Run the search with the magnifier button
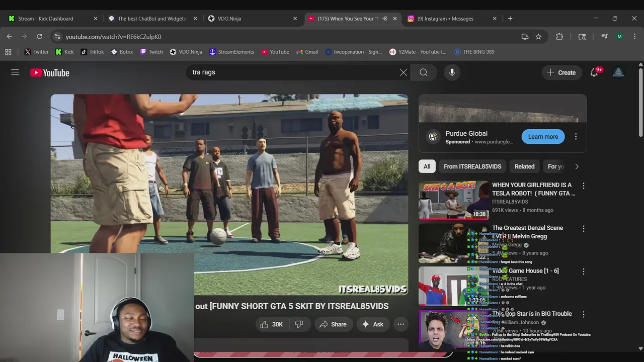The height and width of the screenshot is (362, 644). point(424,72)
